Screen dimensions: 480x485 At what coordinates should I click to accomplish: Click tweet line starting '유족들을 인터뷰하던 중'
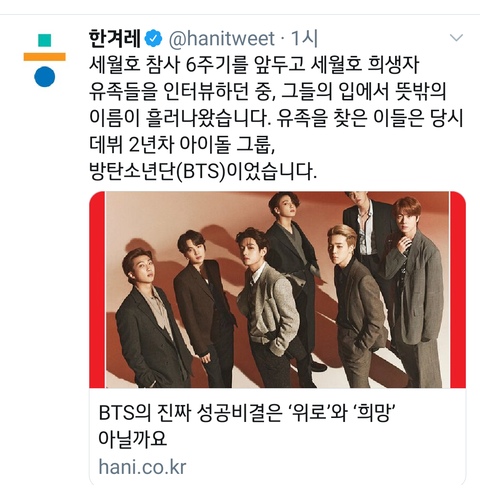coord(267,91)
